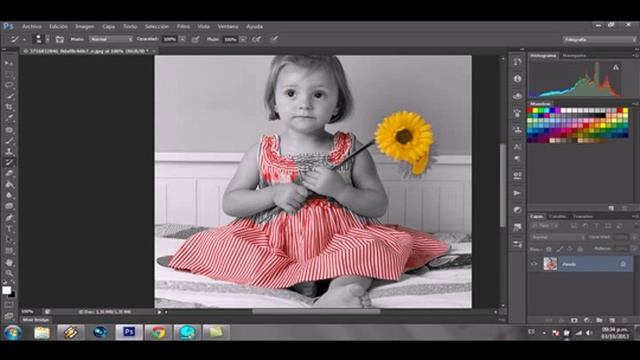Toggle lock image pixels in Capas

coord(560,249)
